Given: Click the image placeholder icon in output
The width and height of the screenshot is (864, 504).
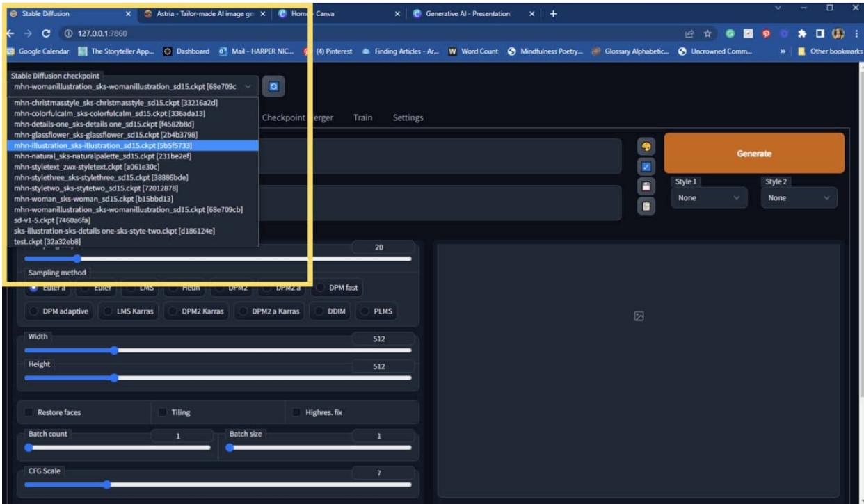Looking at the screenshot, I should coord(639,316).
